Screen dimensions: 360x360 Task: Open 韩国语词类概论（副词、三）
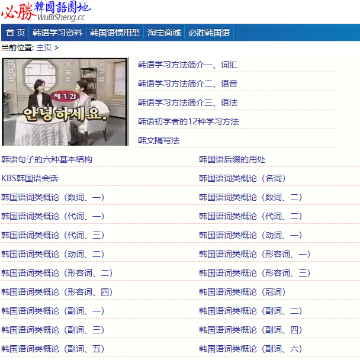pos(53,331)
